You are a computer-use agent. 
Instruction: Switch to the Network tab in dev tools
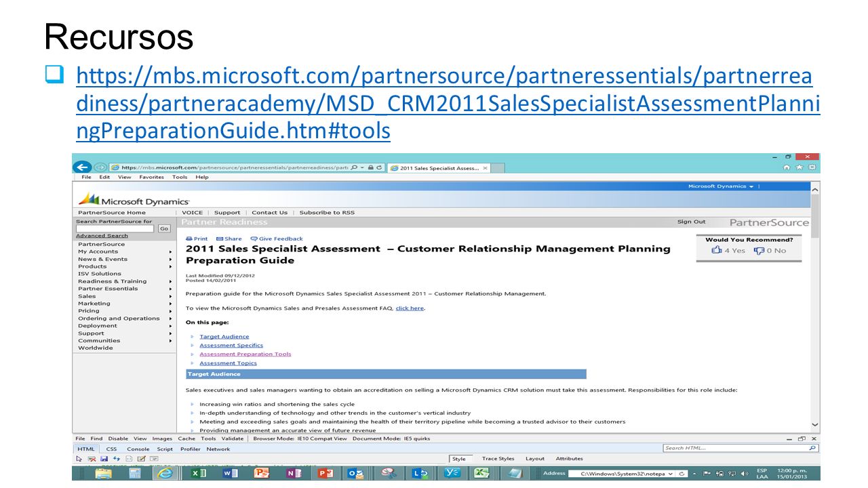[x=218, y=449]
